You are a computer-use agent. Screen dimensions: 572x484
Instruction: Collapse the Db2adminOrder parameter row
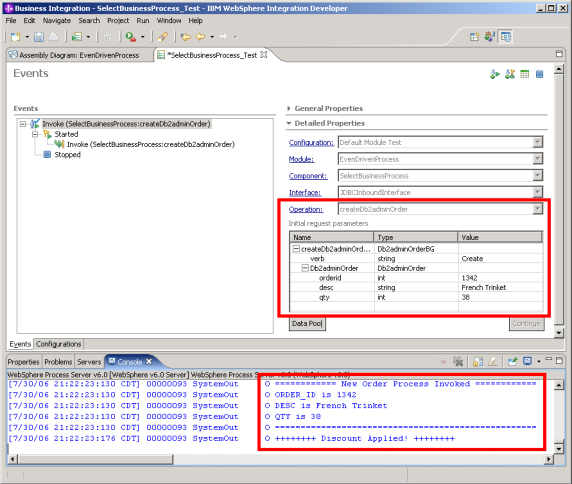click(x=305, y=268)
